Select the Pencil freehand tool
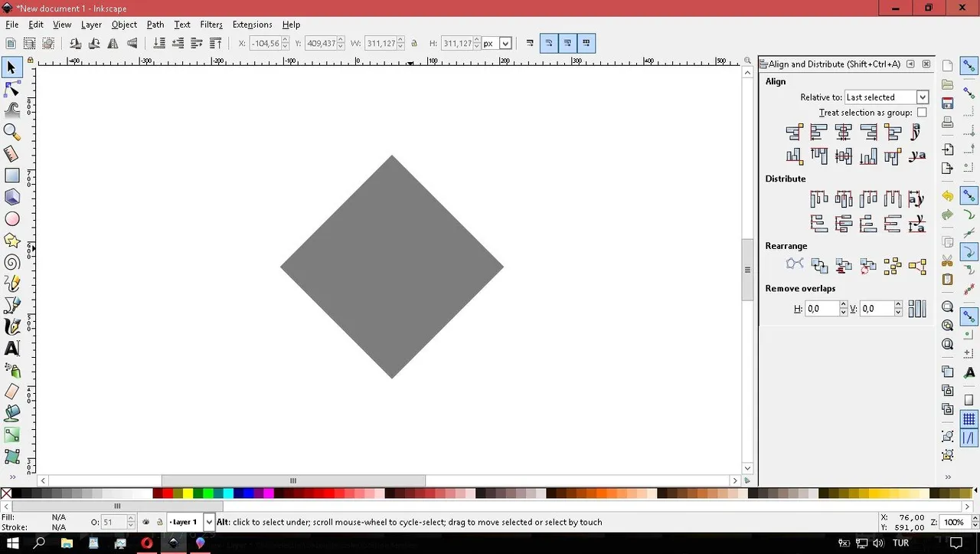Viewport: 980px width, 554px height. point(11,284)
